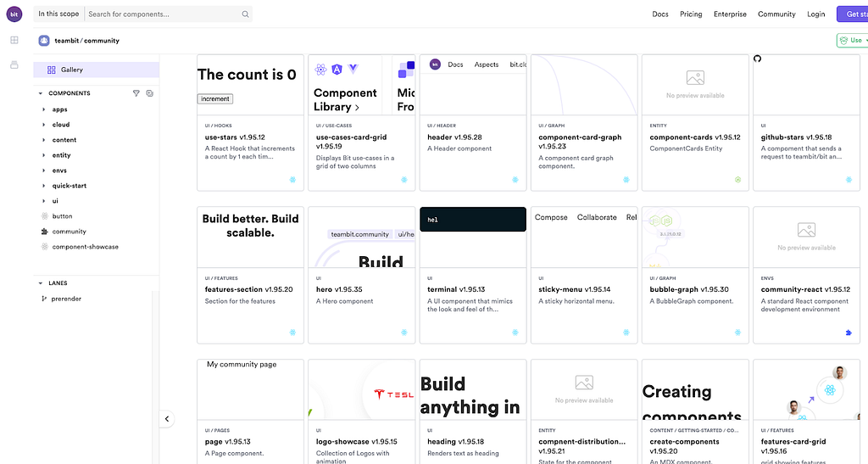868x464 pixels.
Task: Click Node env icon on component-cards card
Action: (x=737, y=179)
